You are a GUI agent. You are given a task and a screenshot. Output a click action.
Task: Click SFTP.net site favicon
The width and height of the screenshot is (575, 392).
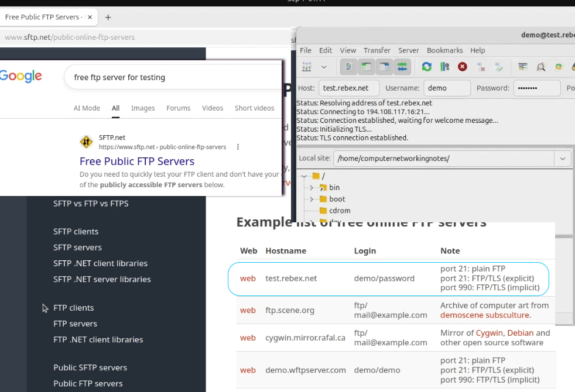click(x=86, y=142)
